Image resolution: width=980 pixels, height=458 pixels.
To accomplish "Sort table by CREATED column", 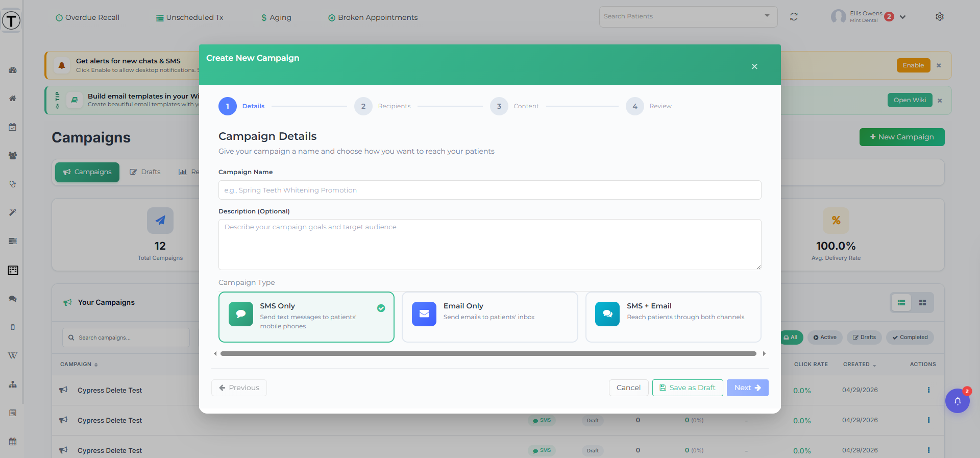I will point(860,365).
